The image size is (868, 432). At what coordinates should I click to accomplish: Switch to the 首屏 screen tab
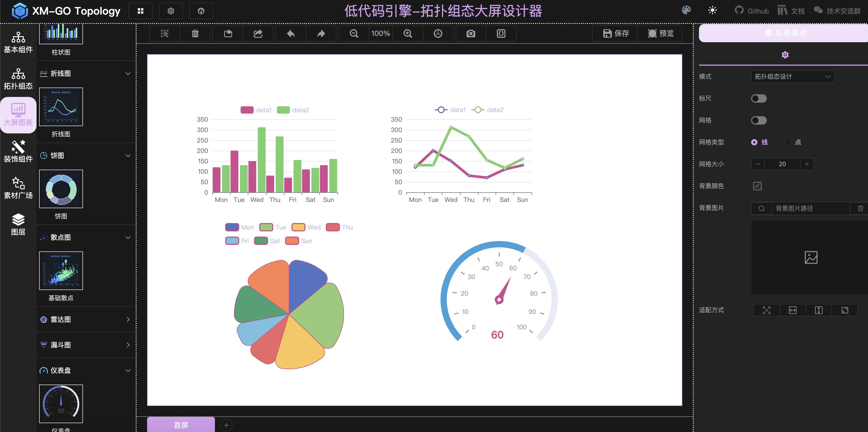pyautogui.click(x=181, y=425)
